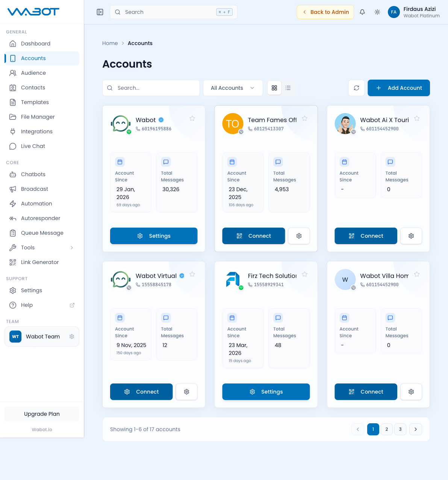Open Help external link
This screenshot has height=480, width=448.
[x=42, y=305]
